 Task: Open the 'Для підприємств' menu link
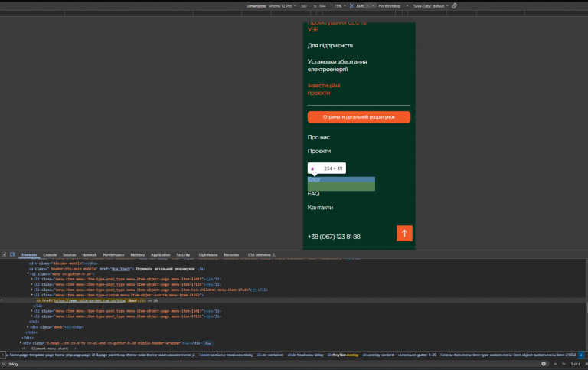tap(330, 46)
